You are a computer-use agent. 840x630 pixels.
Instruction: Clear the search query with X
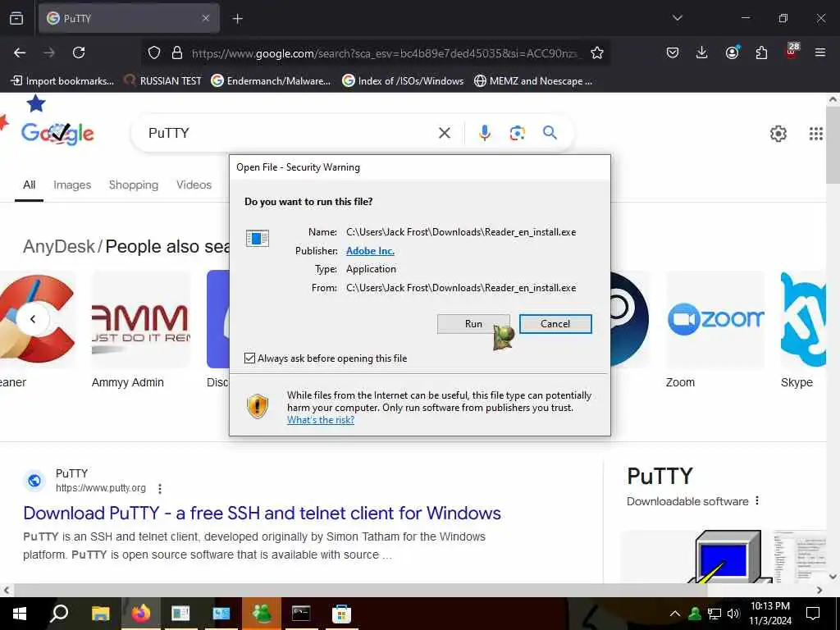(444, 133)
